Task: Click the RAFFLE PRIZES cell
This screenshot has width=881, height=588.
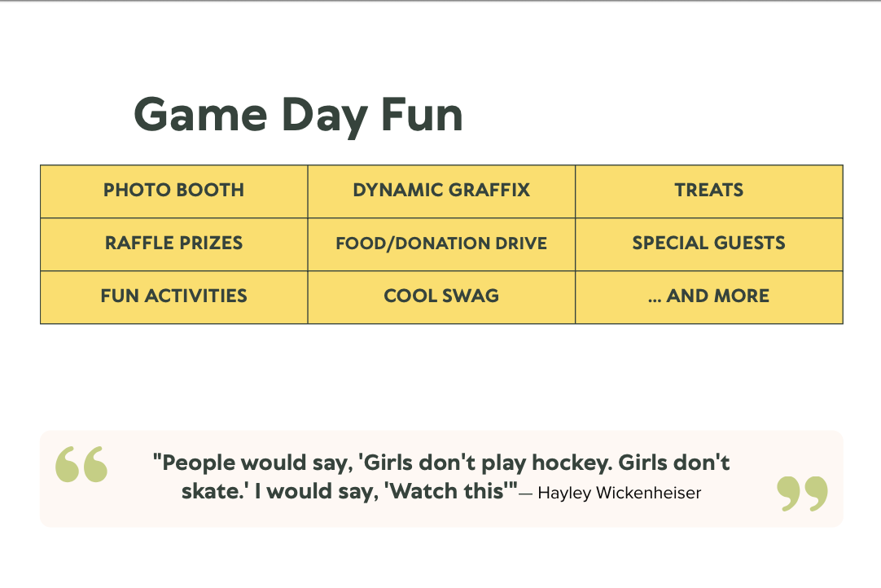Action: 173,244
